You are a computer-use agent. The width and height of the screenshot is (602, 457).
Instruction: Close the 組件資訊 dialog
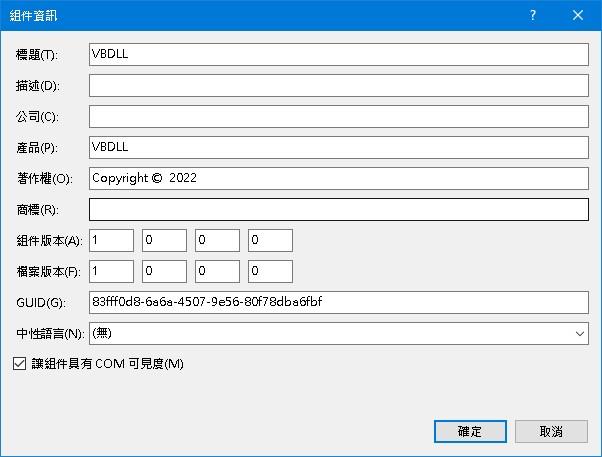pyautogui.click(x=579, y=15)
